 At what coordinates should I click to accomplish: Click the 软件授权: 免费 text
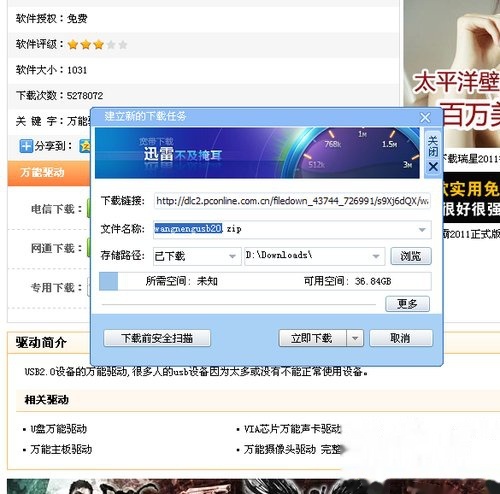51,18
